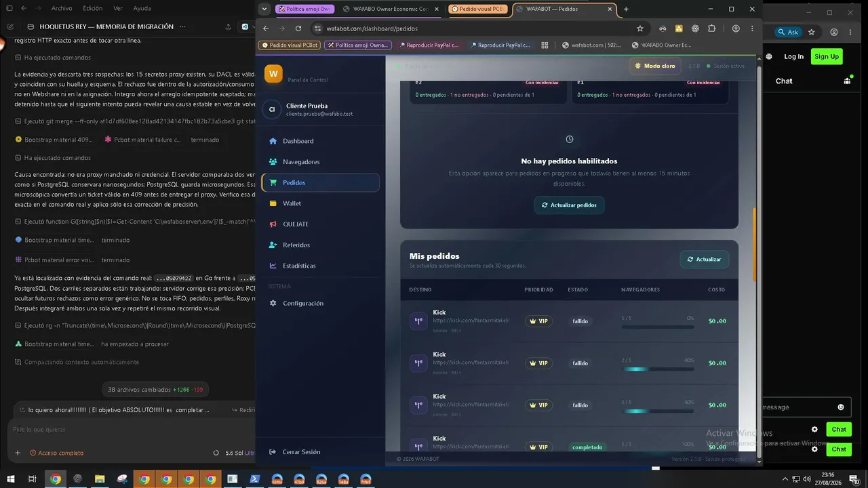Click the browser forward arrow
Viewport: 868px width, 488px height.
point(282,28)
